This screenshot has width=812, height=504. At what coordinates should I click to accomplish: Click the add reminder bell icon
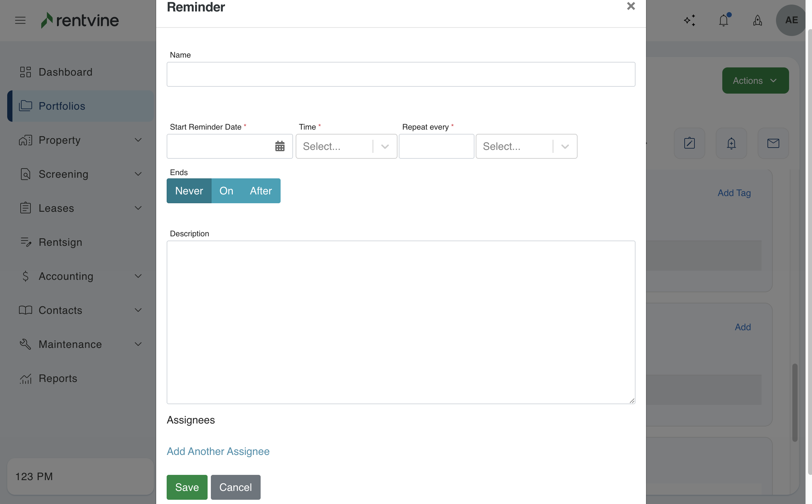click(x=731, y=143)
